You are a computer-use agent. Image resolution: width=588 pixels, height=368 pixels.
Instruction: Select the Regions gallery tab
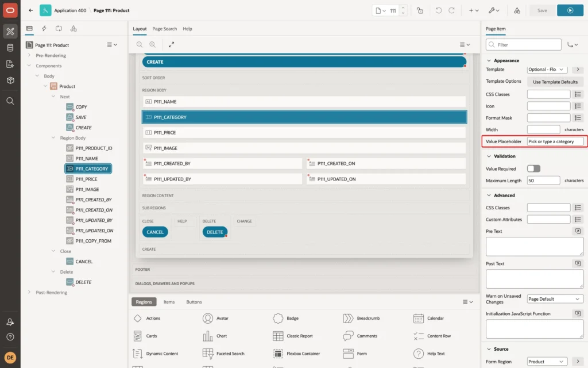coord(144,302)
